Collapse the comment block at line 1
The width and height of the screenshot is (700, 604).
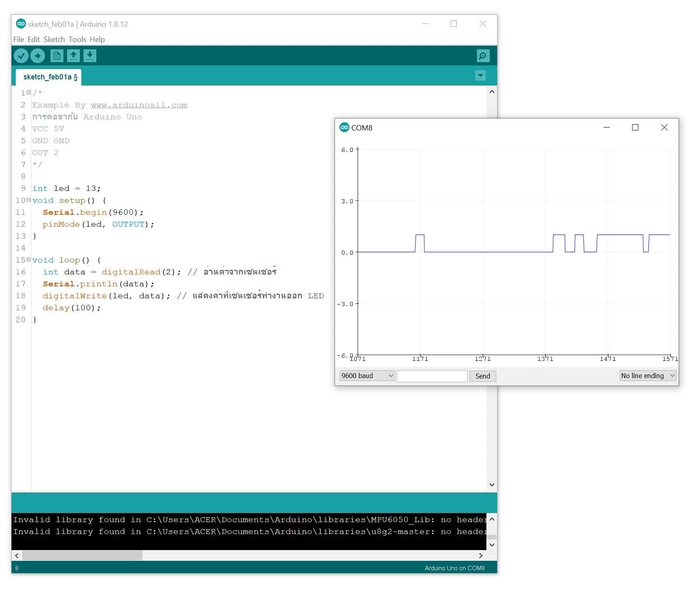click(x=28, y=93)
